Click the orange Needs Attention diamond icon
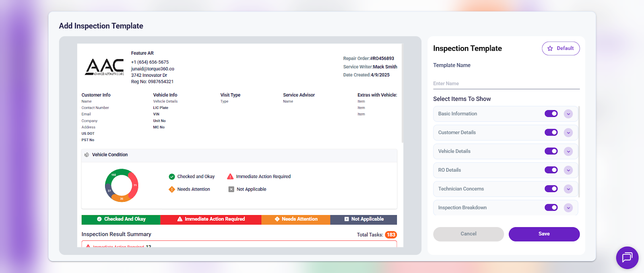Image resolution: width=644 pixels, height=273 pixels. click(x=172, y=189)
